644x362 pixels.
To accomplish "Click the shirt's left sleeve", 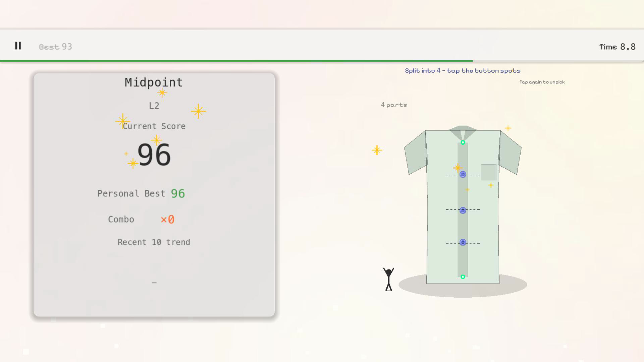I will click(416, 153).
